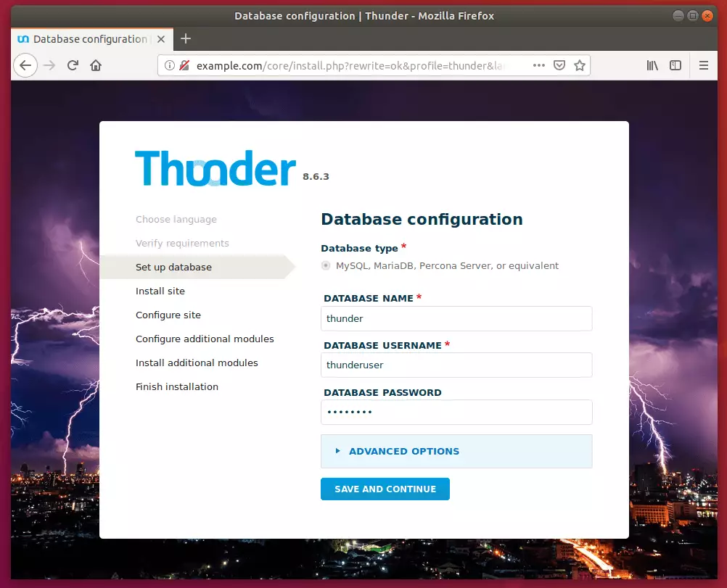Toggle the Firefox sidebar view
Screen dimensions: 727x588
tap(675, 65)
